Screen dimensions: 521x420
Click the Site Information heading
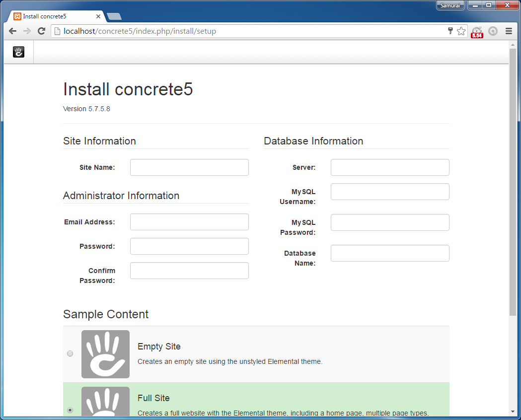coord(99,141)
